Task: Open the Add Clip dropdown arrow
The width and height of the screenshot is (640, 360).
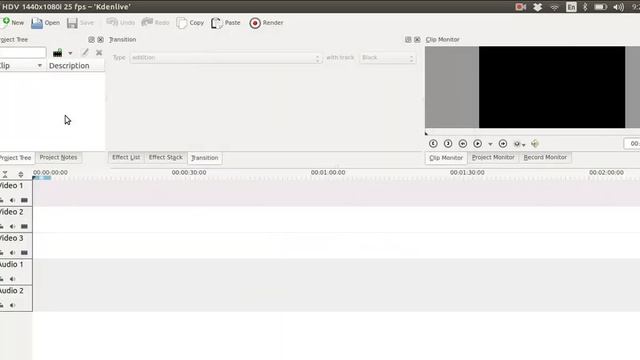Action: pyautogui.click(x=70, y=53)
